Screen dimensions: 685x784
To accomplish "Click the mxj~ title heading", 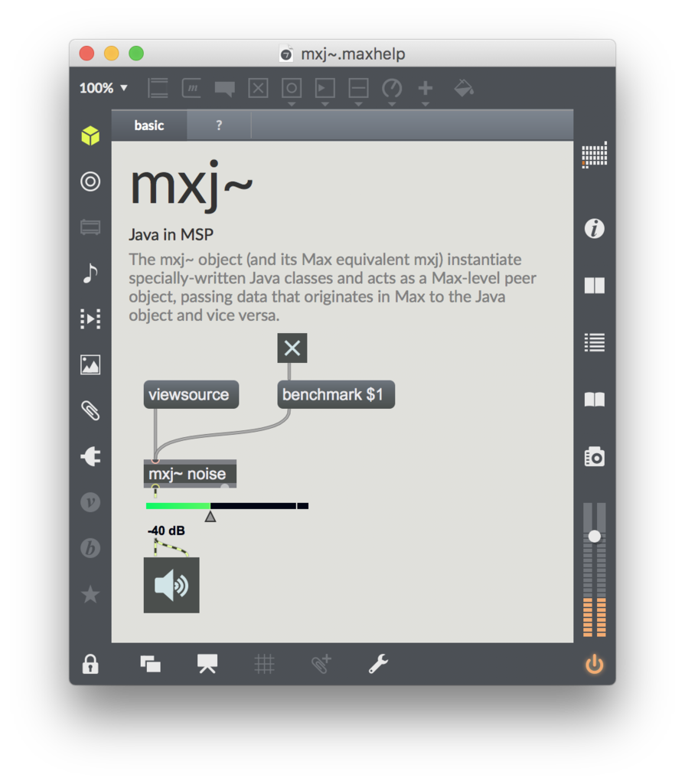I will [x=191, y=185].
